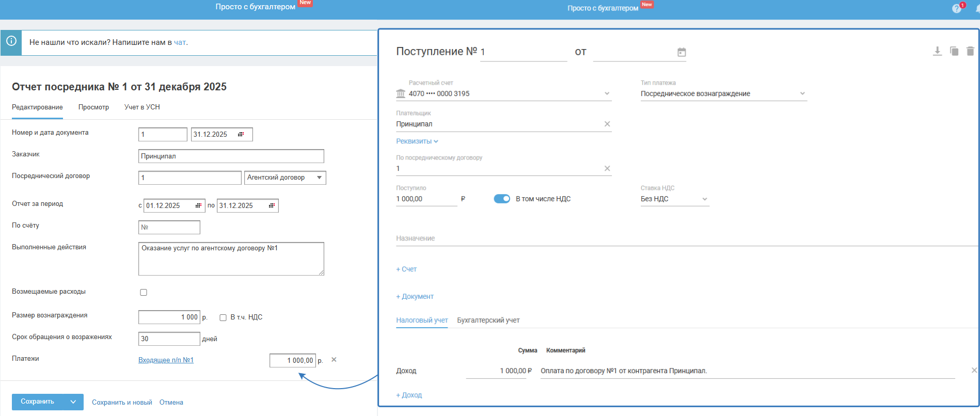Click the Доход comment field
This screenshot has height=416, width=980.
tap(748, 371)
